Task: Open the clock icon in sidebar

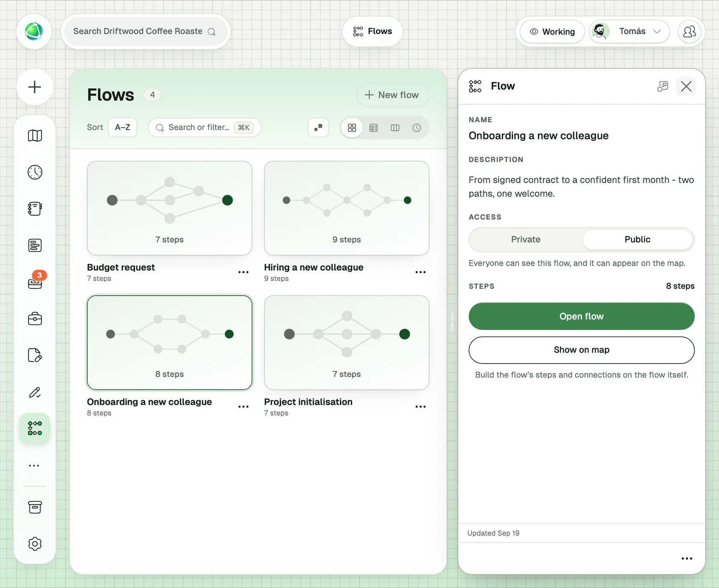Action: 35,172
